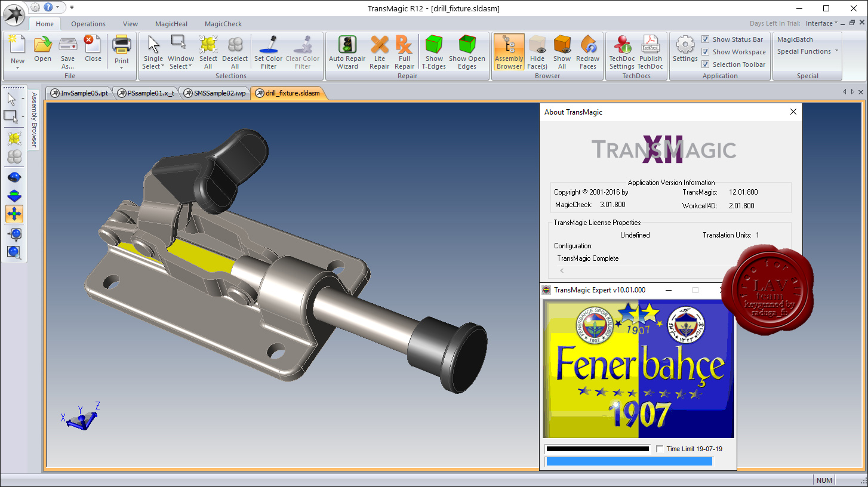Switch to the Home ribbon tab
Image resolution: width=868 pixels, height=487 pixels.
click(45, 24)
